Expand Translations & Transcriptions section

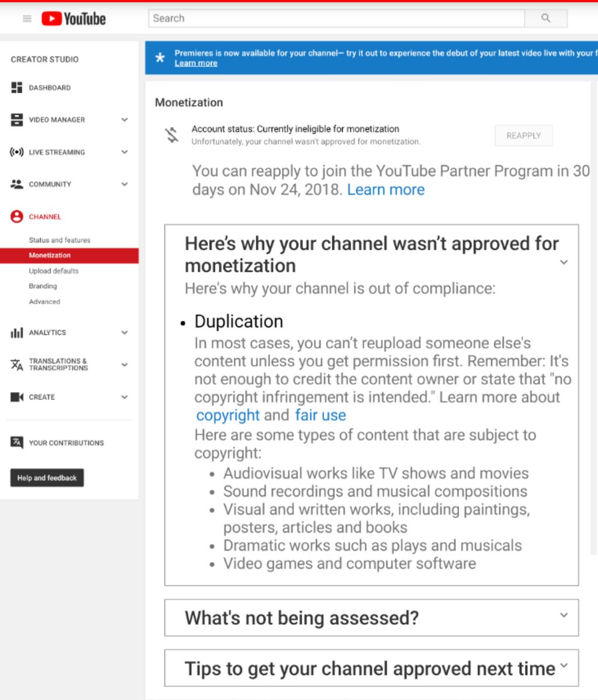pyautogui.click(x=124, y=365)
